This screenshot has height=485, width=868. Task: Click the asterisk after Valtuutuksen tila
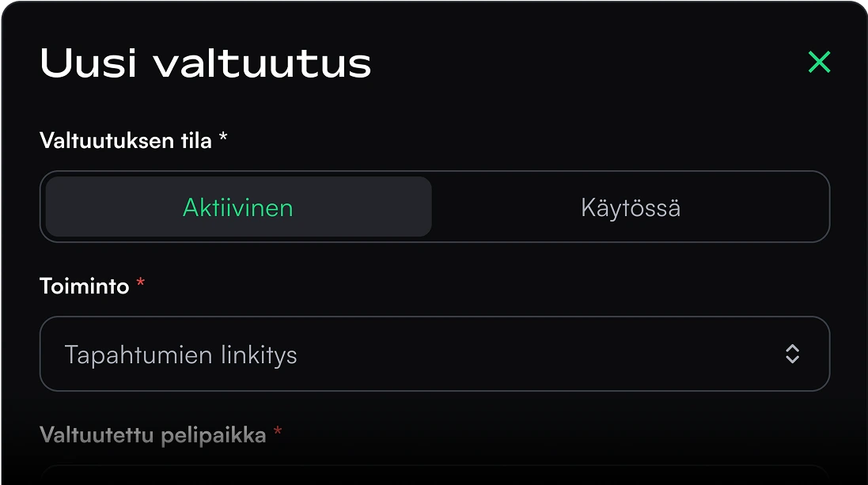click(x=224, y=139)
